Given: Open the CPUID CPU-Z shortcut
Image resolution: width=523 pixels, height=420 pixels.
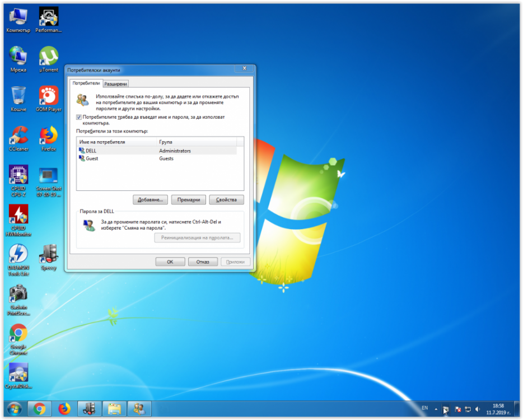Looking at the screenshot, I should [x=18, y=181].
